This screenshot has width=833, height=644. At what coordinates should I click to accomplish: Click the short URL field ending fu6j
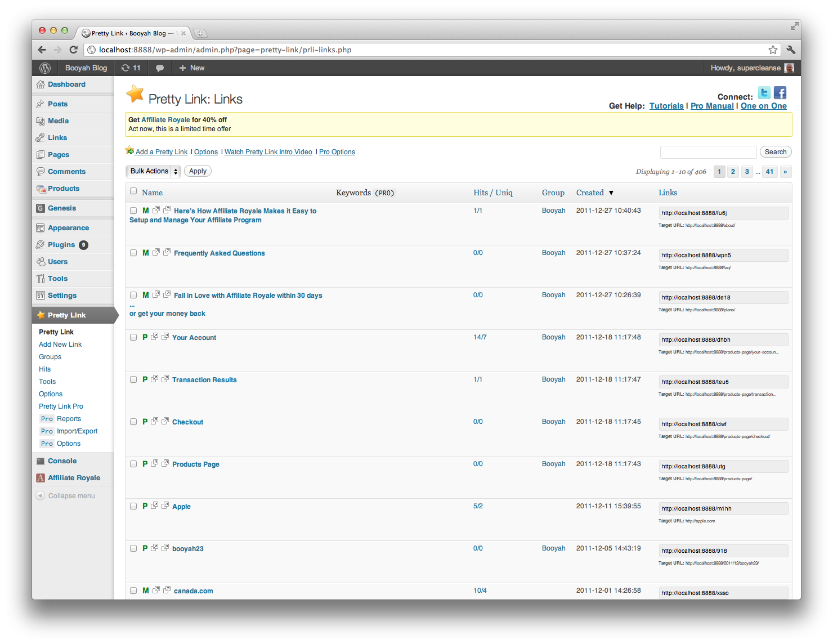tap(723, 213)
